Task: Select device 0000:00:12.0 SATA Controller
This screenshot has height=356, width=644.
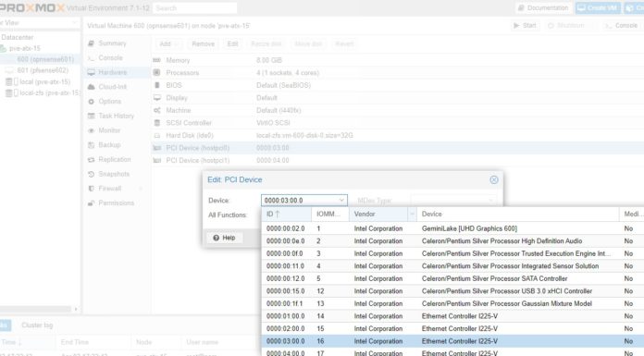Action: pyautogui.click(x=452, y=279)
